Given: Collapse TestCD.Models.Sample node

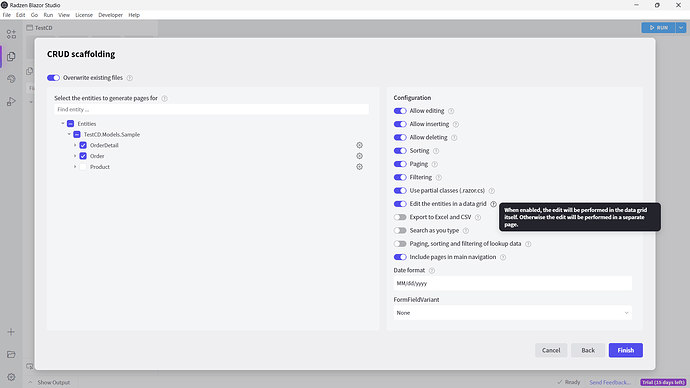Looking at the screenshot, I should click(x=69, y=135).
